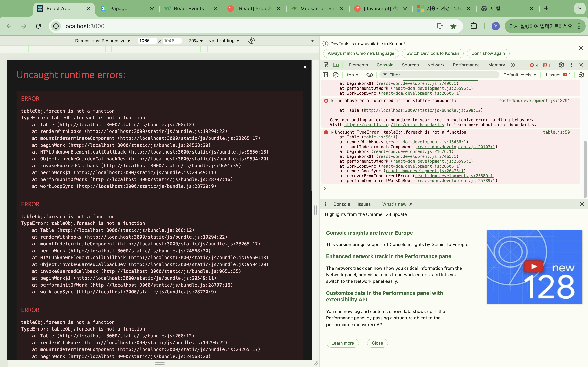Open the 70% zoom dropdown
The image size is (588, 367).
196,41
